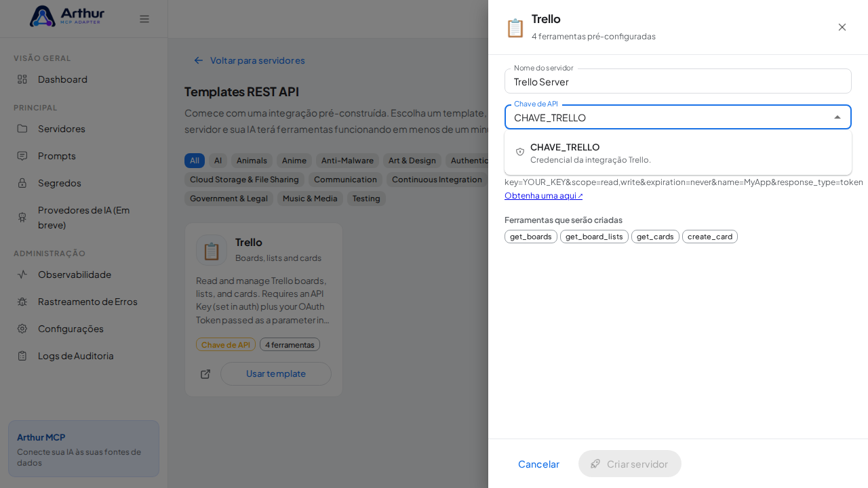Viewport: 868px width, 488px height.
Task: Click the Servidores folder icon
Action: tap(22, 129)
